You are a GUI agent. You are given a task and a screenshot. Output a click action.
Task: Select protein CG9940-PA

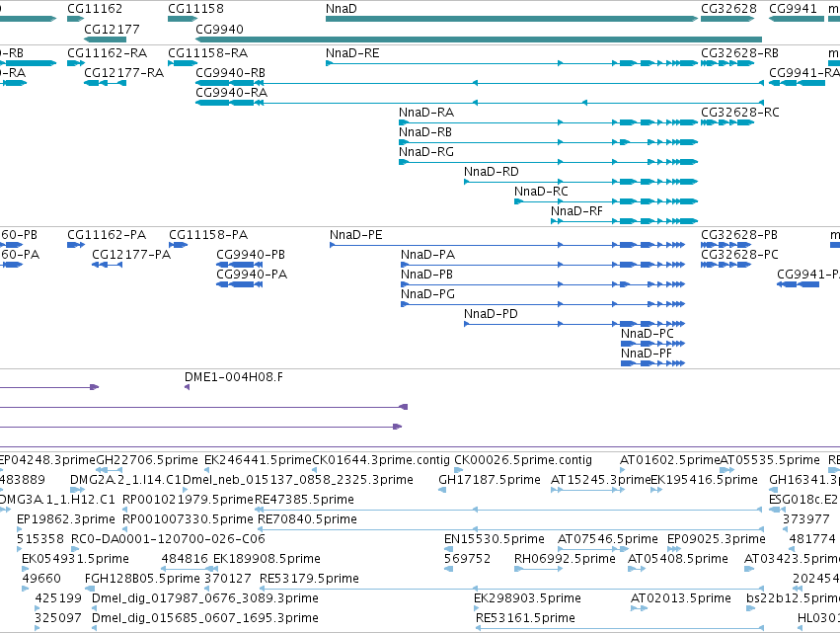[240, 284]
